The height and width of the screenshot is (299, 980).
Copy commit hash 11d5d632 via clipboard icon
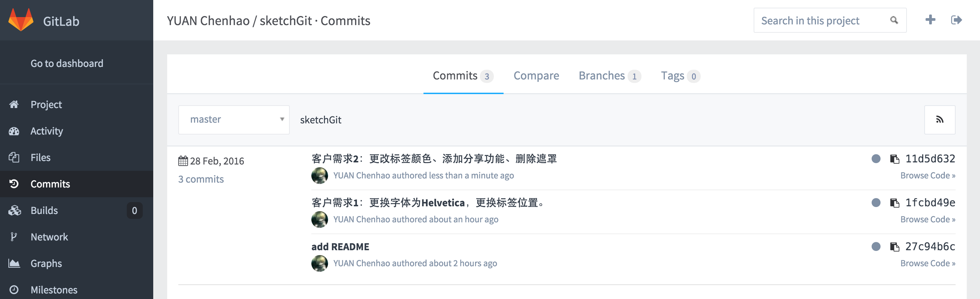[x=895, y=159]
